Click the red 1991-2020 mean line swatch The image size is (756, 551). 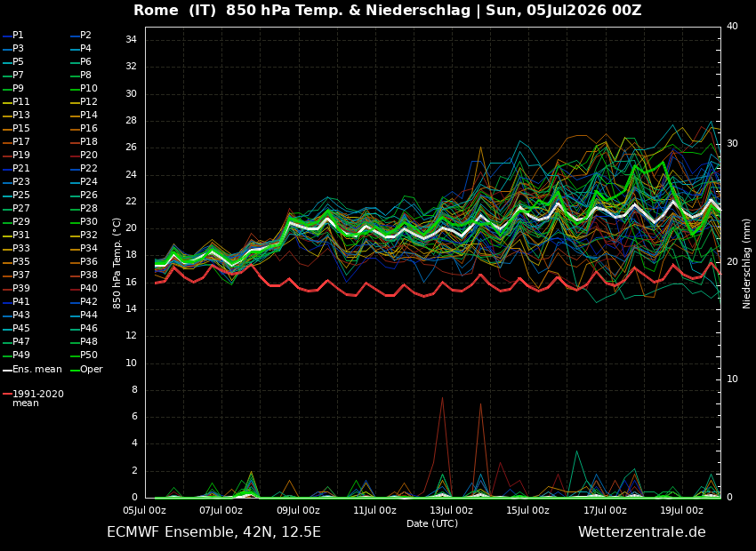tap(7, 394)
